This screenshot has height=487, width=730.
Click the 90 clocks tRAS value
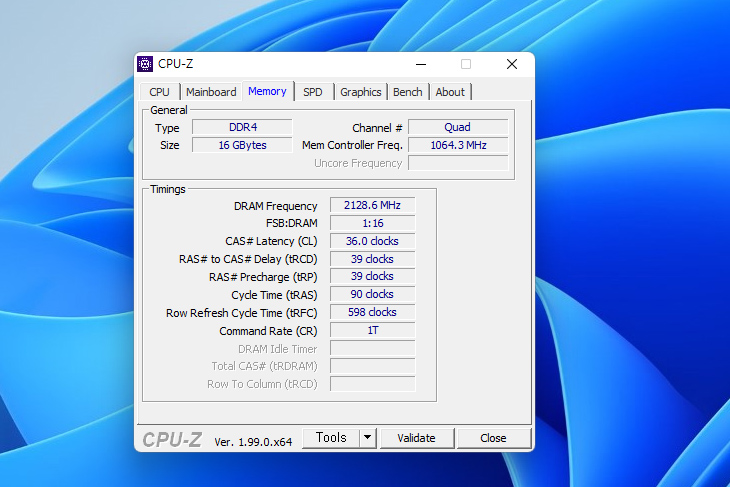click(x=372, y=294)
